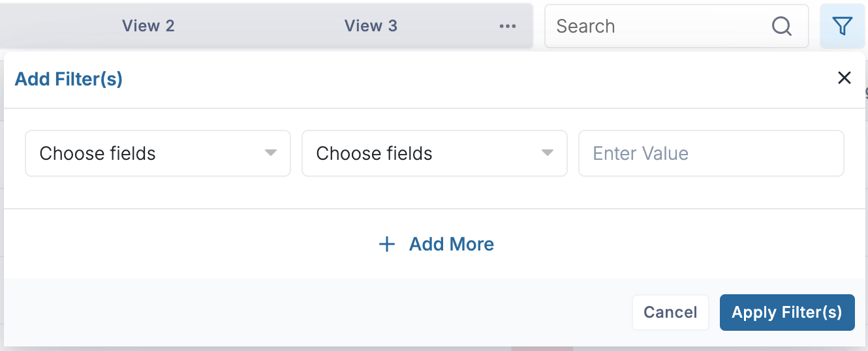Open the second Choose fields dropdown

click(434, 153)
